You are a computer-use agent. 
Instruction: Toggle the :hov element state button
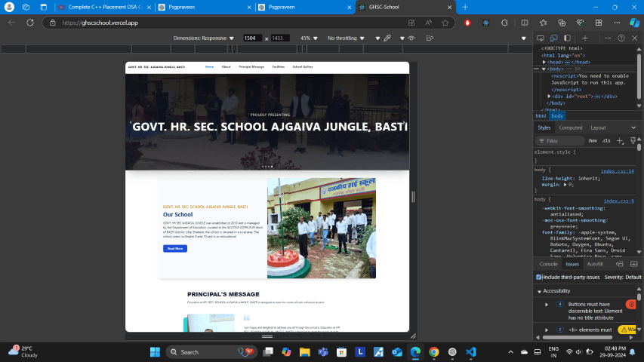593,141
